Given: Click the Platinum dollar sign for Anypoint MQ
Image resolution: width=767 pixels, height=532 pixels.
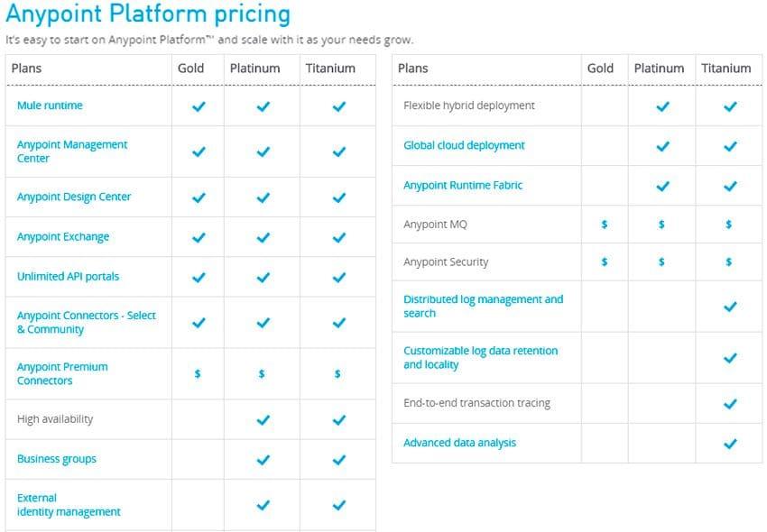Looking at the screenshot, I should pos(661,225).
